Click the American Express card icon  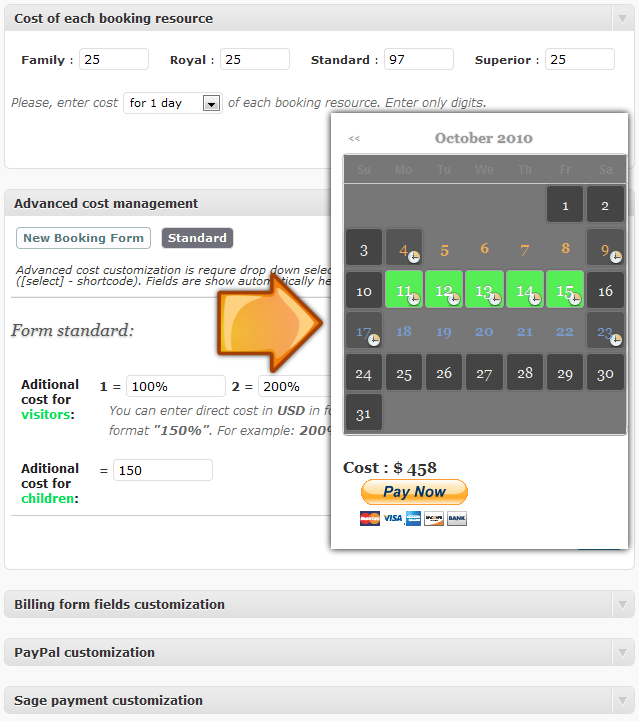(x=413, y=518)
